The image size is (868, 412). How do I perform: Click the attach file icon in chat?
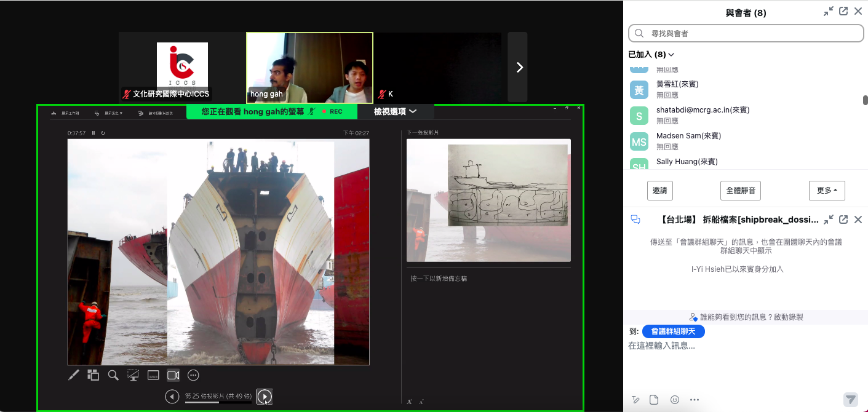tap(654, 400)
